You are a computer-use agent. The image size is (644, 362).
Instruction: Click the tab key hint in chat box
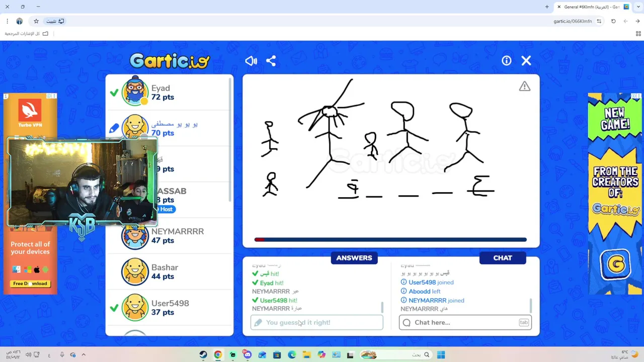(524, 322)
